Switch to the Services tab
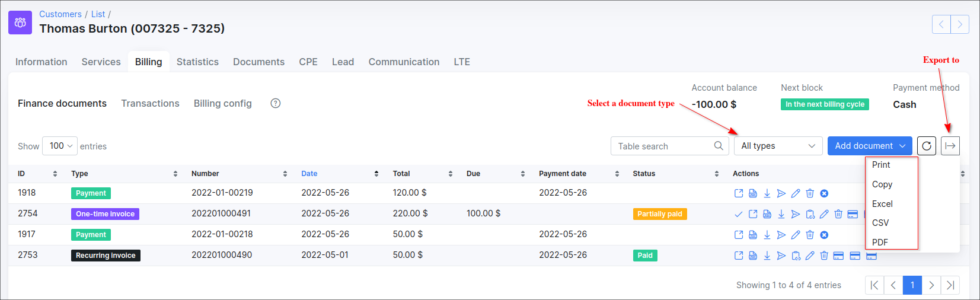 tap(101, 62)
